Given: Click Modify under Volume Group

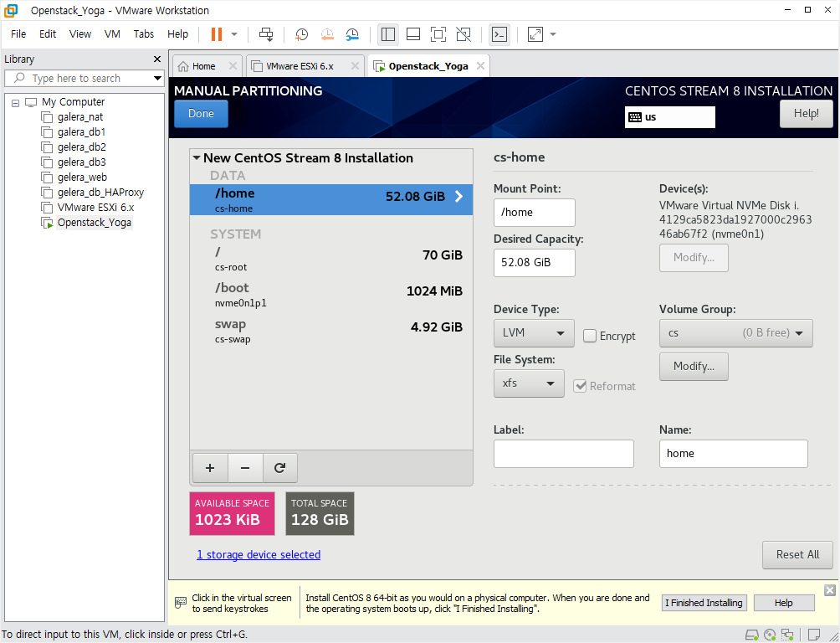Looking at the screenshot, I should tap(694, 366).
